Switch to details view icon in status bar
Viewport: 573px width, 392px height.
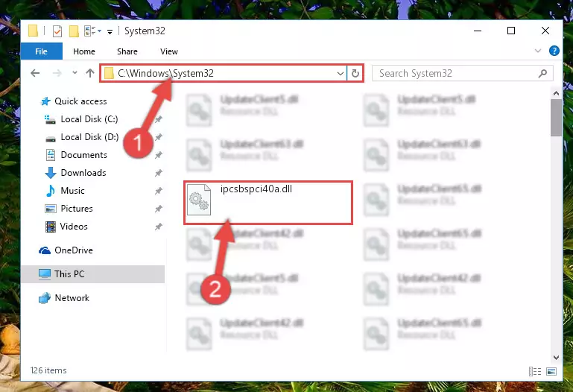pos(535,372)
